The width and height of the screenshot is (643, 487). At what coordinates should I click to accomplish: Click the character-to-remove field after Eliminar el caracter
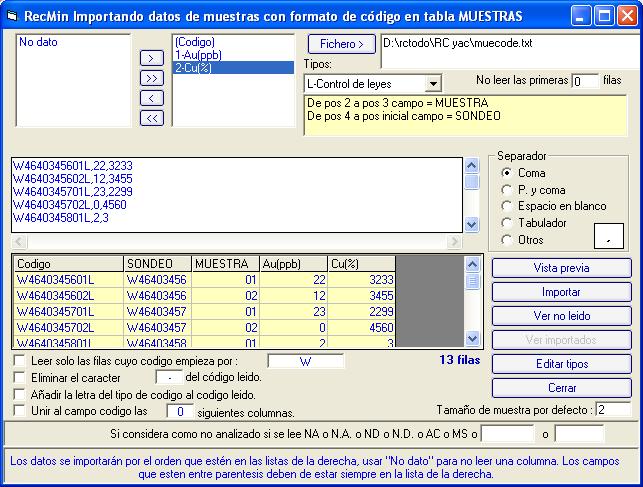pos(169,378)
